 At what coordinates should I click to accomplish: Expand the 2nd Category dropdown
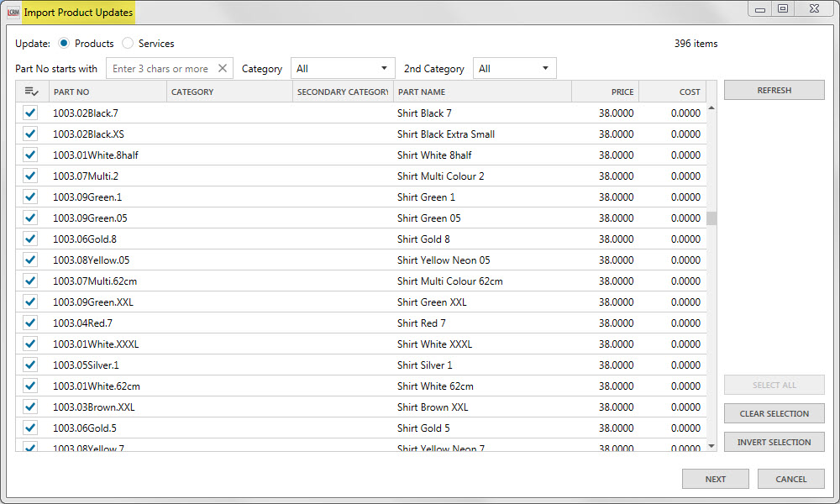tap(514, 69)
